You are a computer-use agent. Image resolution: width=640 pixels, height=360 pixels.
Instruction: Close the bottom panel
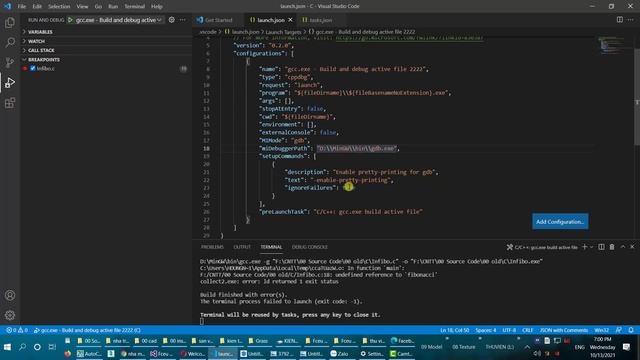pos(632,247)
